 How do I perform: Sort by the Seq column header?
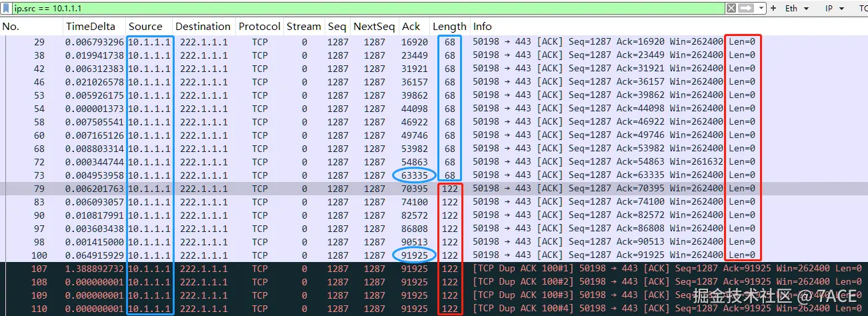337,27
